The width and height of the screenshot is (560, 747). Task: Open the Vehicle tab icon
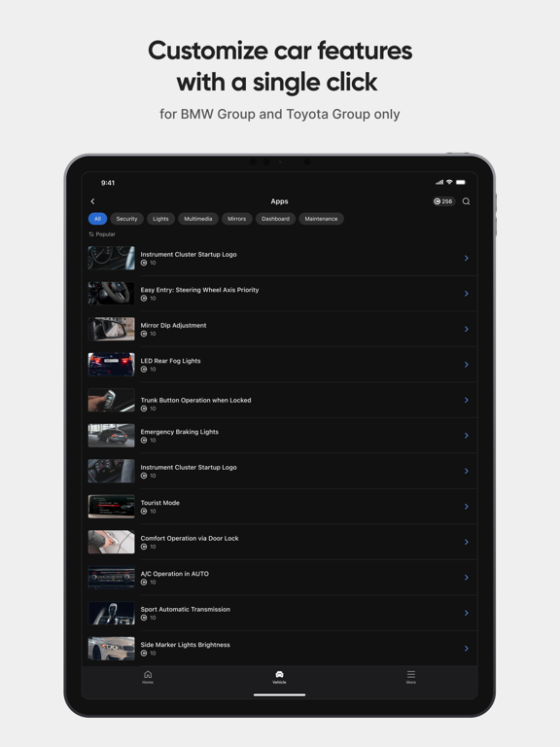pyautogui.click(x=280, y=677)
